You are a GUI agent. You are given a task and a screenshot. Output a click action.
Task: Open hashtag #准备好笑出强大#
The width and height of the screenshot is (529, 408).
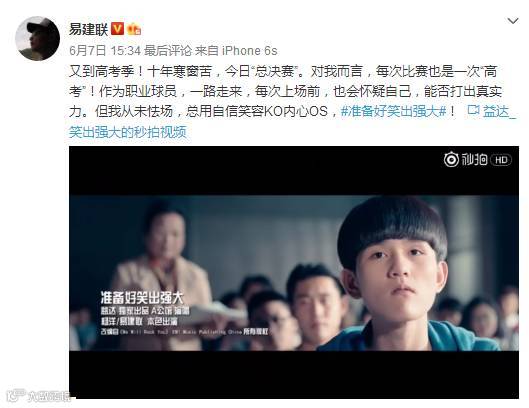[x=394, y=111]
